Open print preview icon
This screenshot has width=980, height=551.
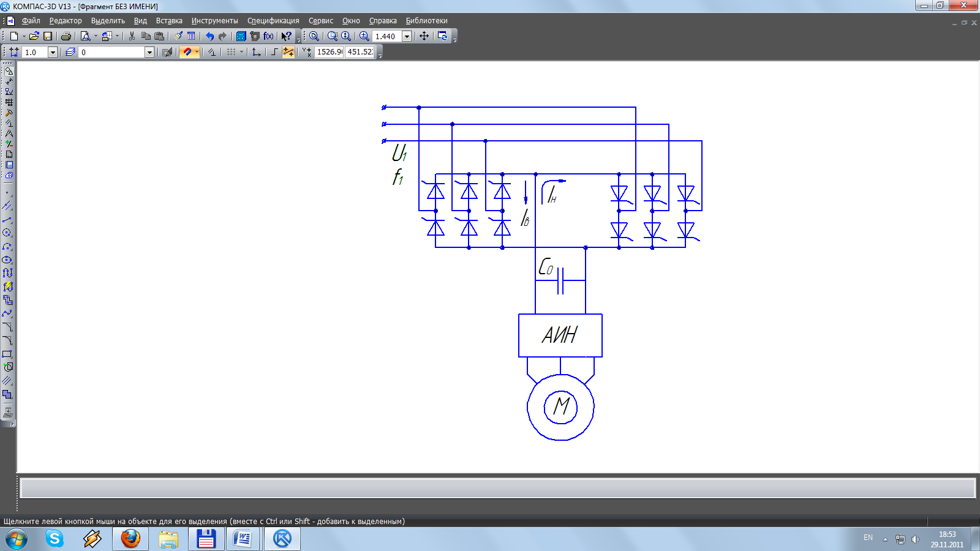coord(85,36)
